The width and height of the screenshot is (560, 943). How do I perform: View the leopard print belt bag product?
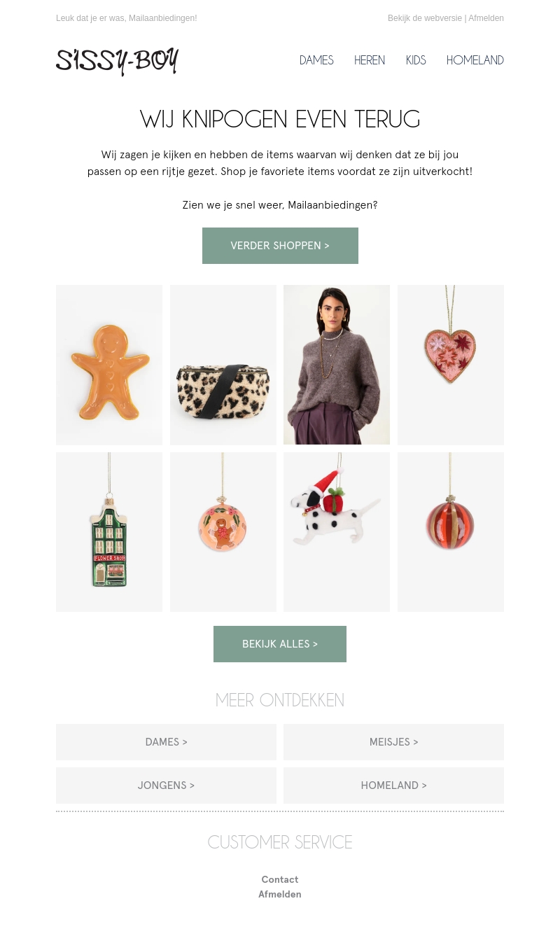point(223,365)
